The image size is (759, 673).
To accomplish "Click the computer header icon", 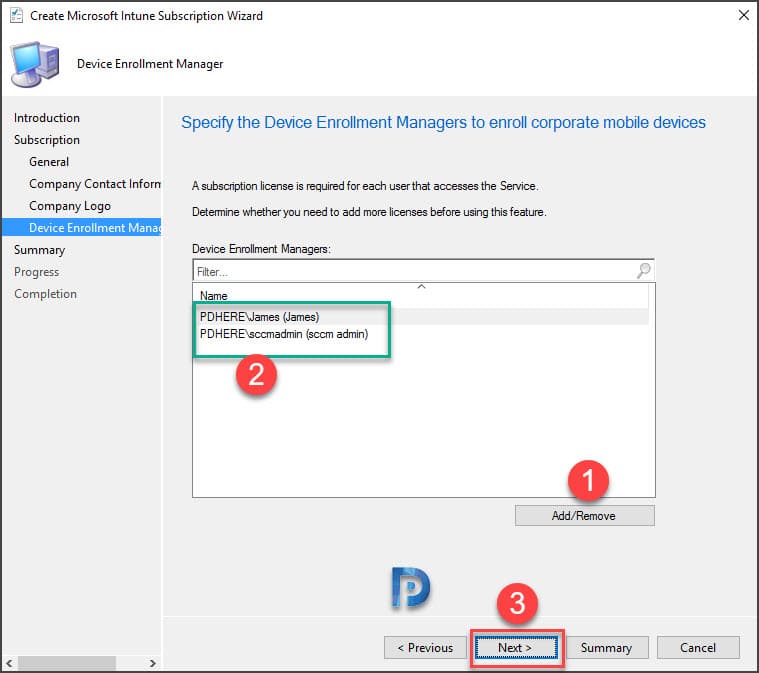I will (35, 64).
